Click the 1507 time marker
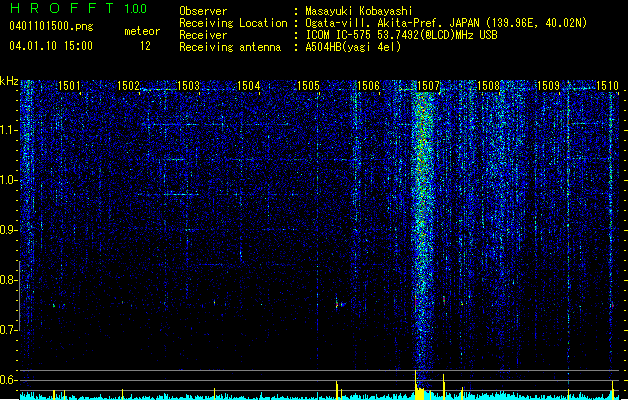 point(428,85)
